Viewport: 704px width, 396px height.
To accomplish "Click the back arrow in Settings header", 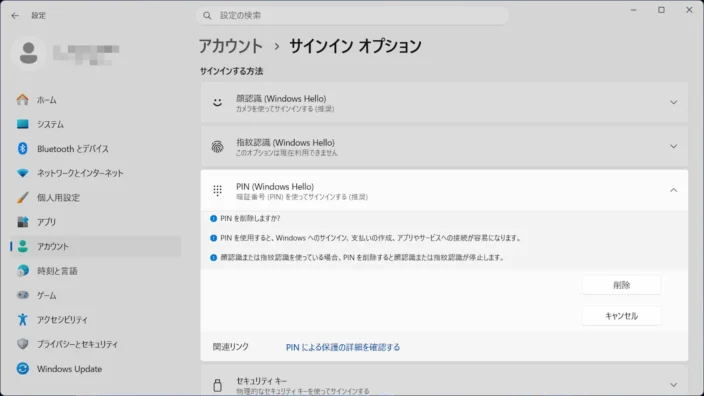I will point(15,16).
